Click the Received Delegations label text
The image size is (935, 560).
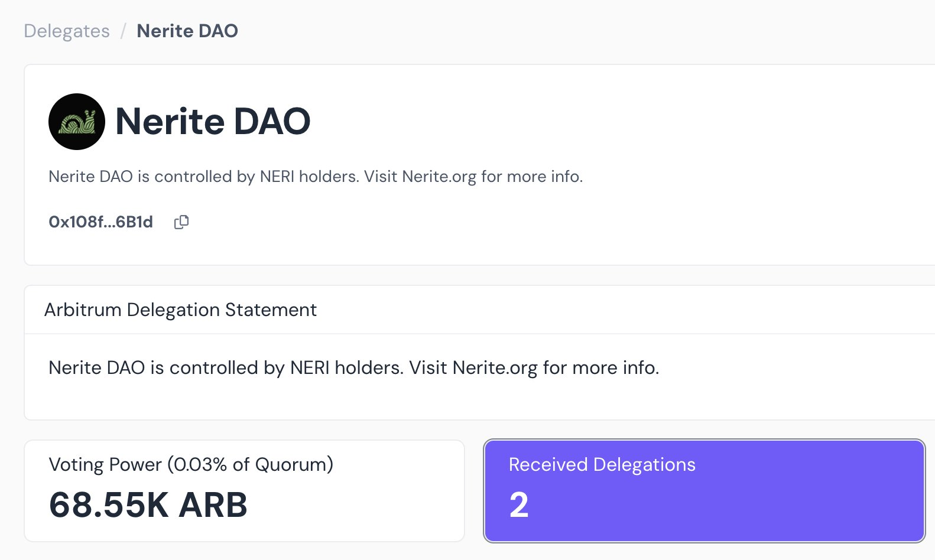(602, 465)
